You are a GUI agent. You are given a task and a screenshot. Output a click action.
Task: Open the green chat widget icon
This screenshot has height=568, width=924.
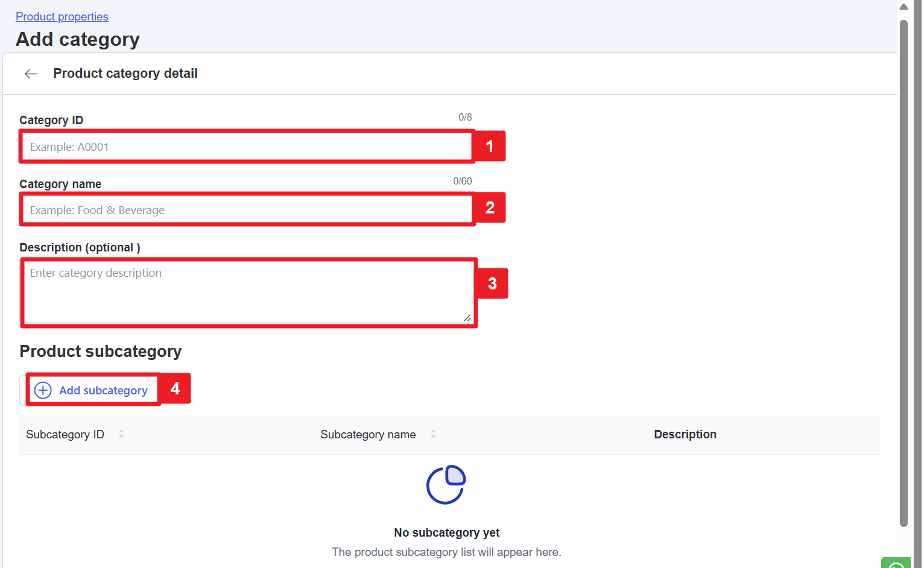(x=896, y=564)
